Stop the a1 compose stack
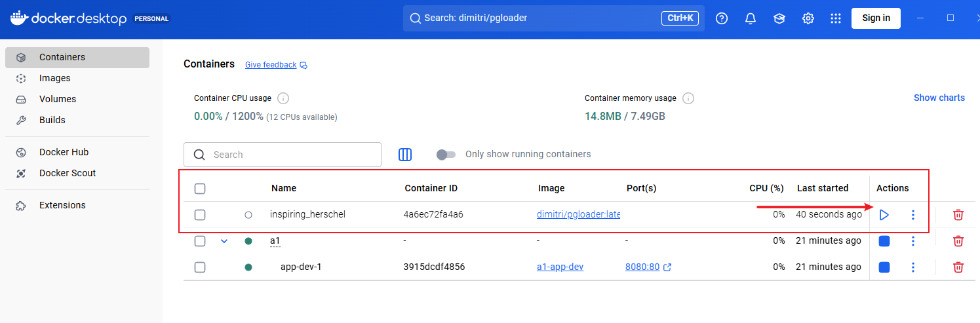 pos(884,241)
